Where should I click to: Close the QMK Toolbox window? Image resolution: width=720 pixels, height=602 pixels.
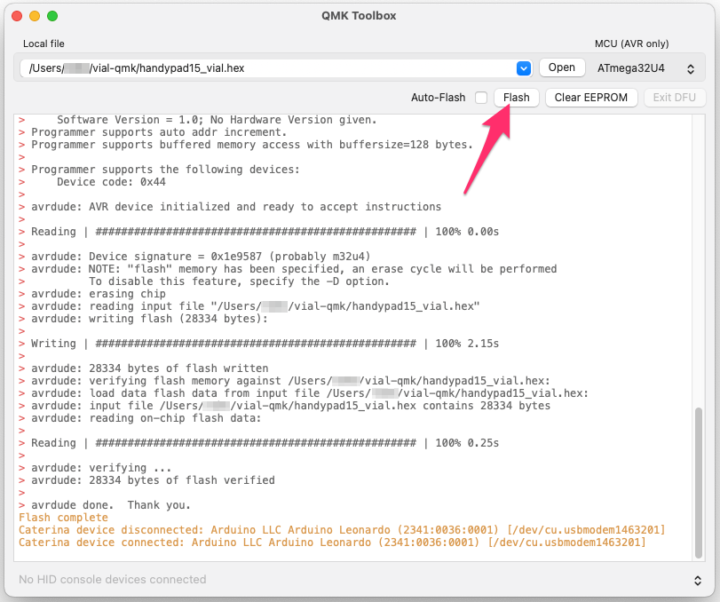(x=16, y=16)
